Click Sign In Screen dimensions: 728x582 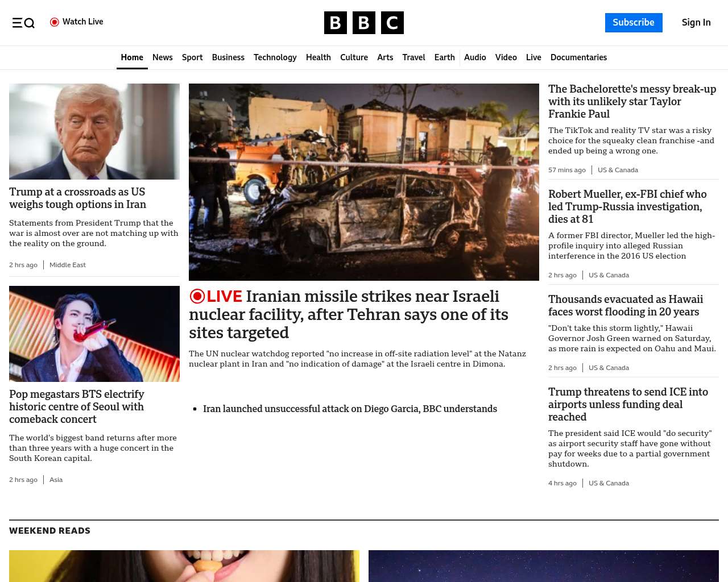tap(696, 23)
